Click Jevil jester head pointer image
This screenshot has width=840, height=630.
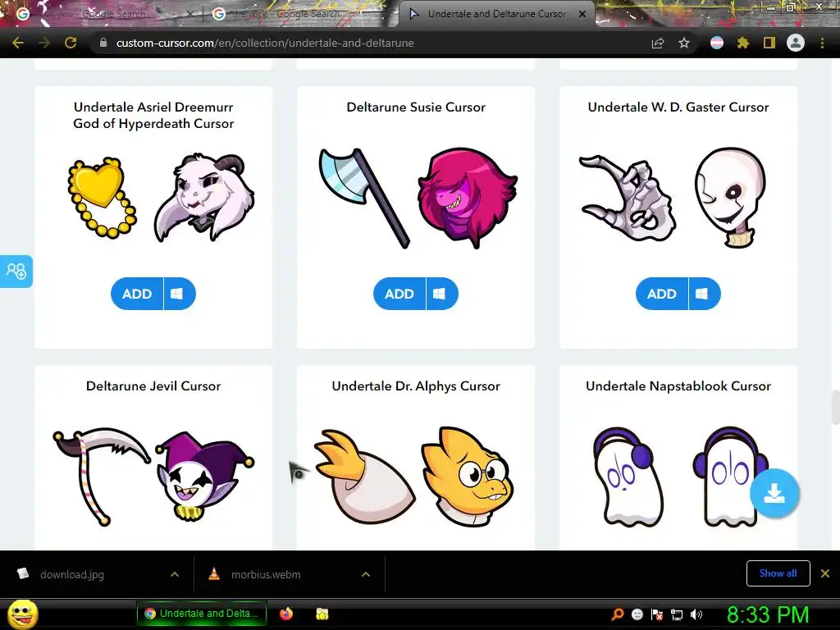click(204, 476)
